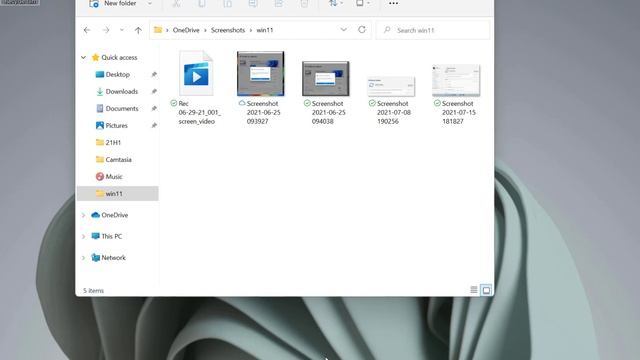Expand the Network tree node
Screen dimensions: 640x360
click(x=83, y=258)
